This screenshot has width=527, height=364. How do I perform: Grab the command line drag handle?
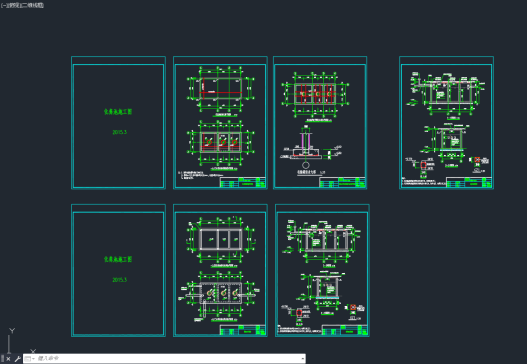click(x=2, y=359)
